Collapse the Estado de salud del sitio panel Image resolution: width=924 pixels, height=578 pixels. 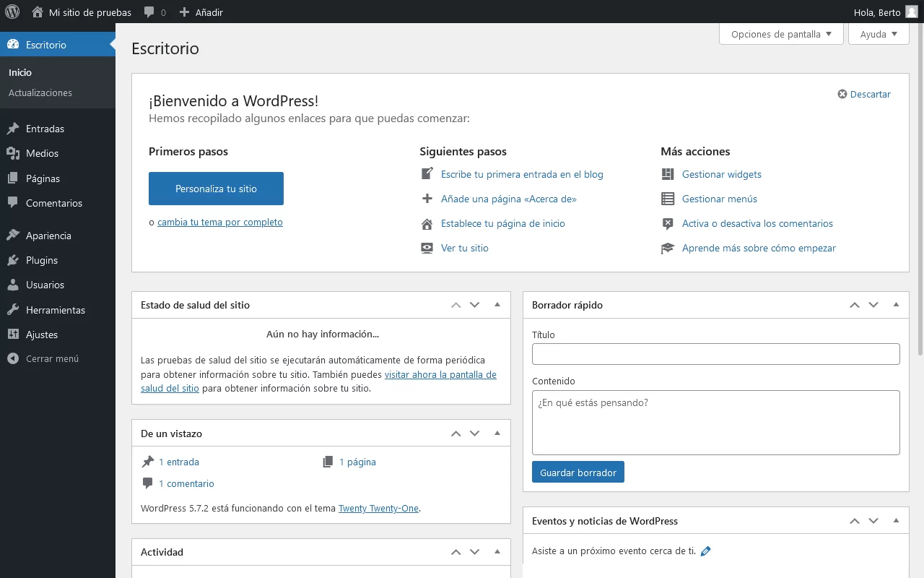(497, 305)
